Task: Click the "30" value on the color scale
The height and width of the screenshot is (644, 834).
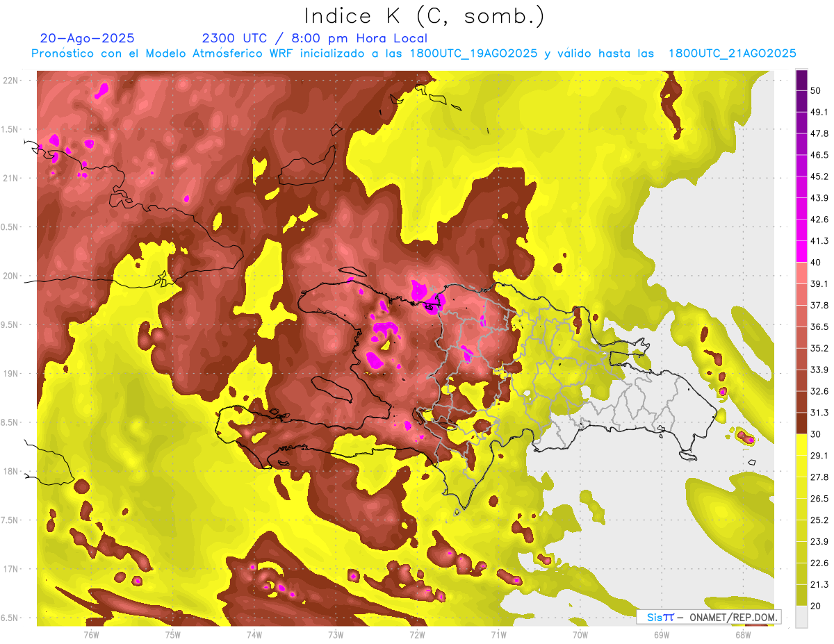Action: pos(816,434)
